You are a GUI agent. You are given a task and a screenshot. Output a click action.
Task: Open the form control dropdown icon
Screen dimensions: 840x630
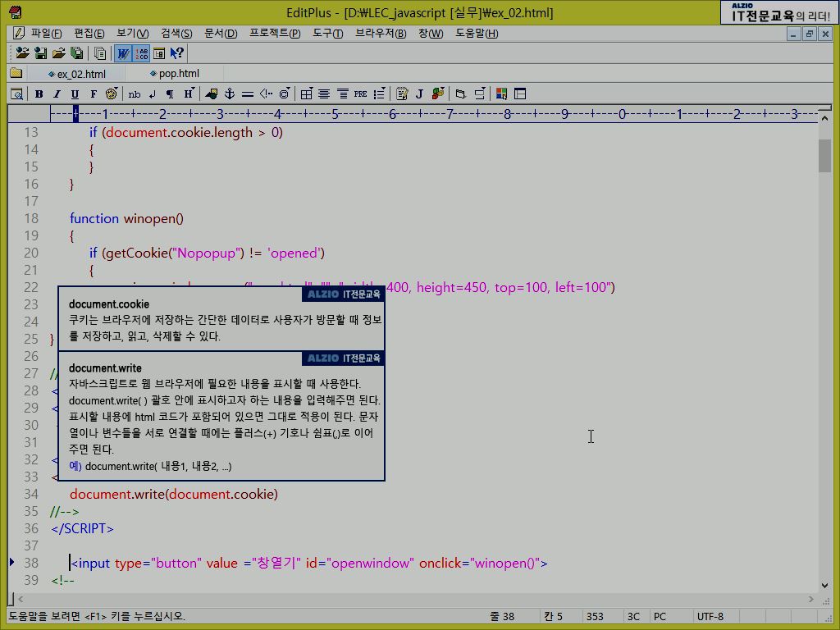461,94
